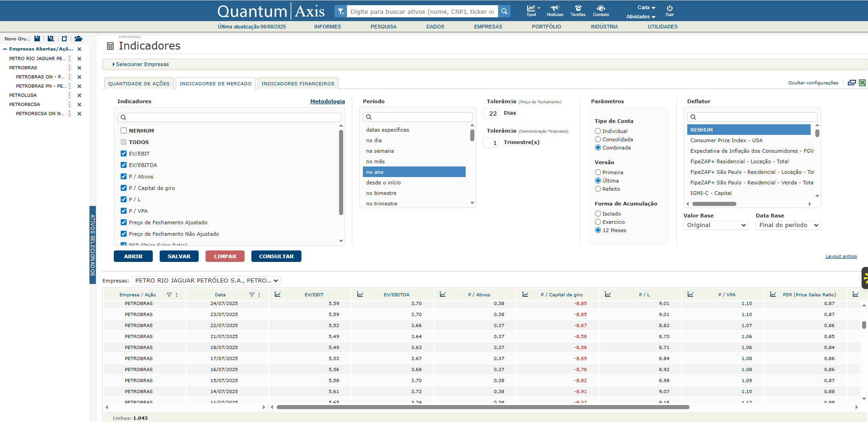Switch to Indicadores Financeiros tab
Viewport: 868px width, 422px height.
click(298, 83)
